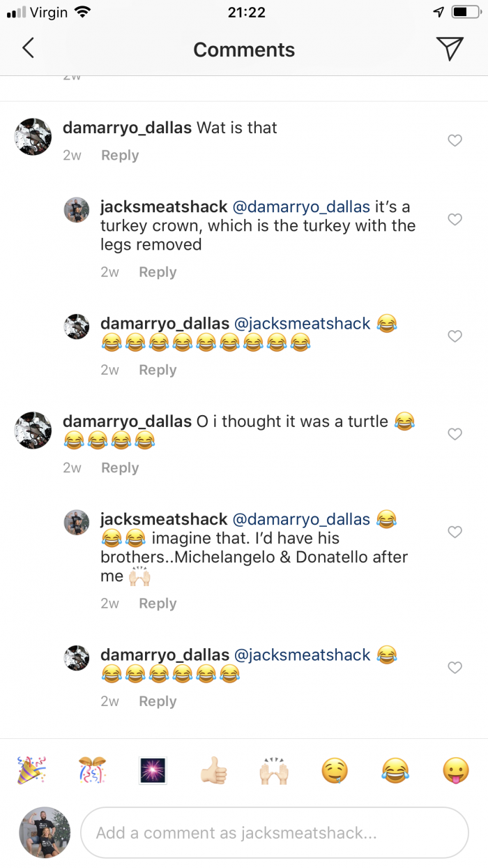Viewport: 488px width, 868px height.
Task: Like the "thought it was a turtle" comment
Action: tap(455, 434)
